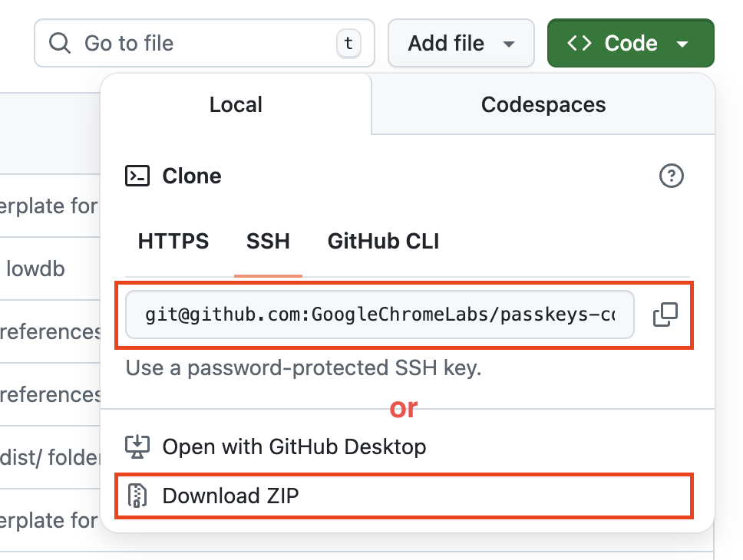The width and height of the screenshot is (743, 560).
Task: Select the HTTPS clone method
Action: pyautogui.click(x=173, y=242)
